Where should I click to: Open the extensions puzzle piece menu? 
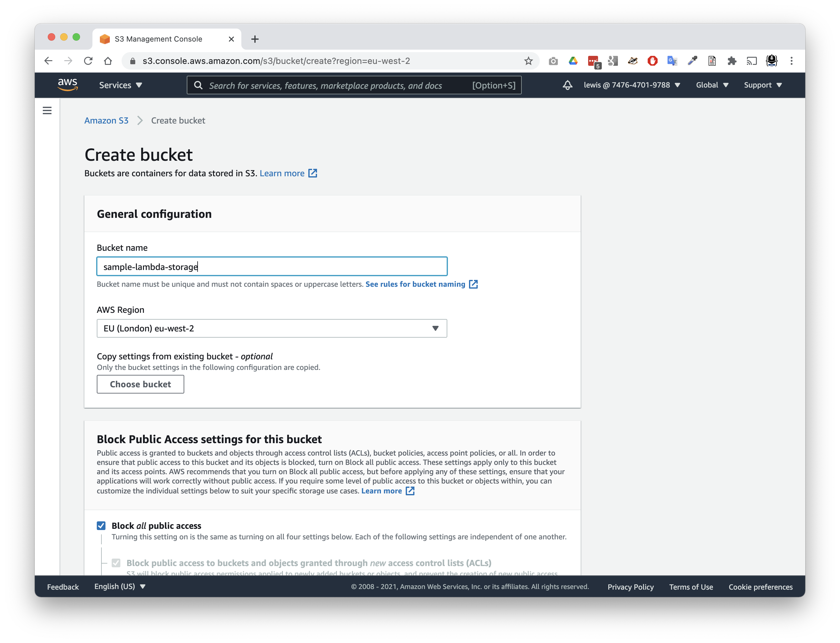(732, 61)
